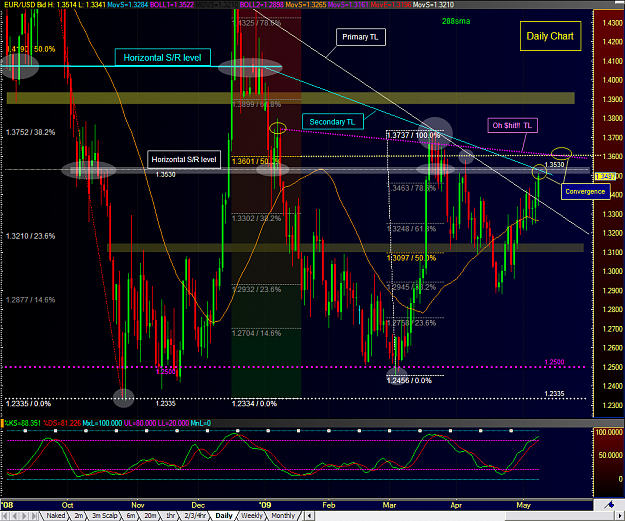Click the next tab arrow
The width and height of the screenshot is (625, 521).
click(x=25, y=516)
